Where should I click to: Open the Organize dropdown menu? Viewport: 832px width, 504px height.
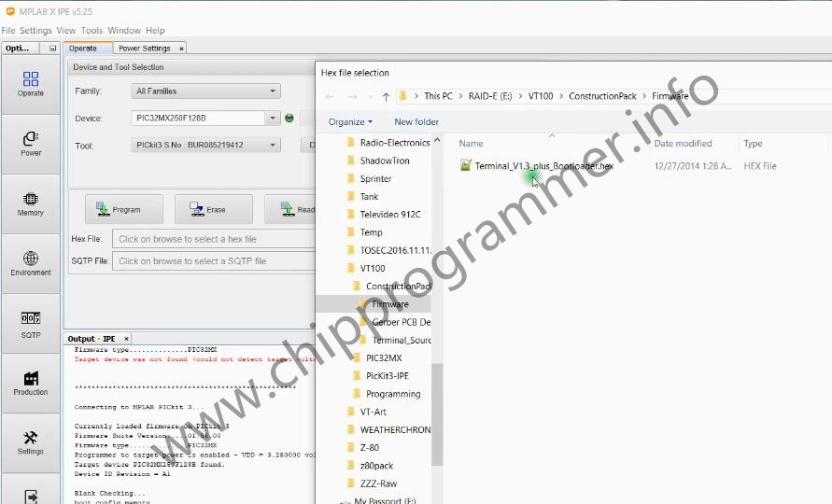pyautogui.click(x=350, y=122)
